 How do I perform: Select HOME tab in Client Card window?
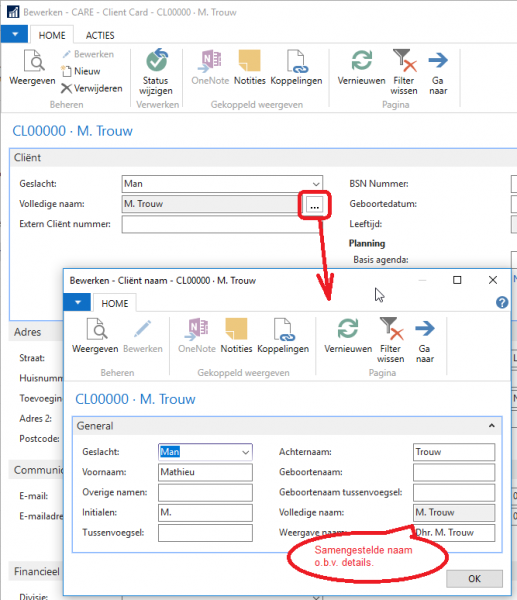tap(52, 35)
